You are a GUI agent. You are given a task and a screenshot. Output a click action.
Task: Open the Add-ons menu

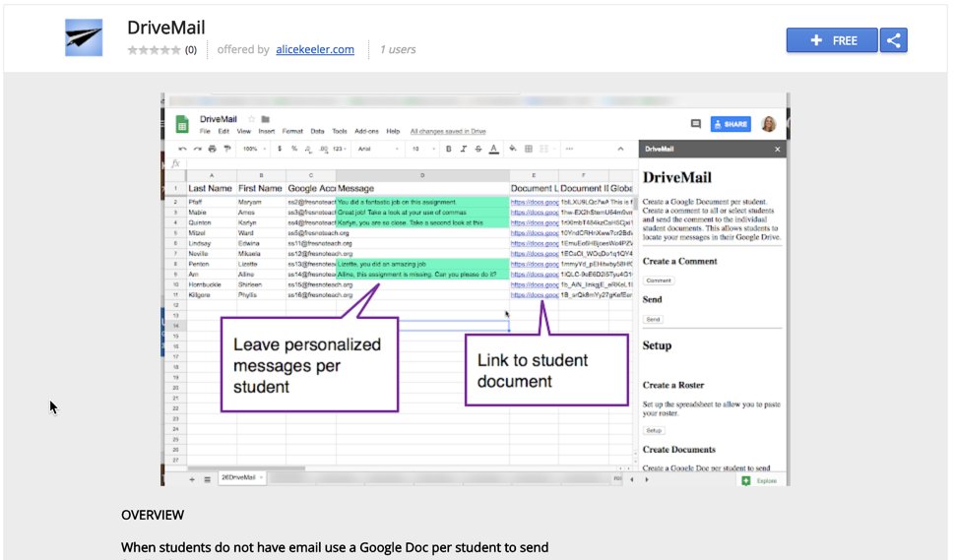pyautogui.click(x=366, y=131)
